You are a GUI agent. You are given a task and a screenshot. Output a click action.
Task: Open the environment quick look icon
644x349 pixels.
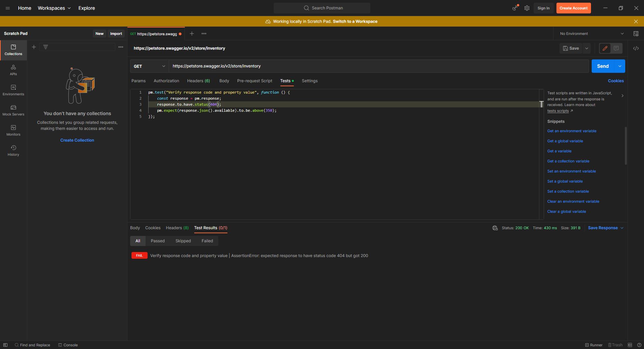coord(636,34)
